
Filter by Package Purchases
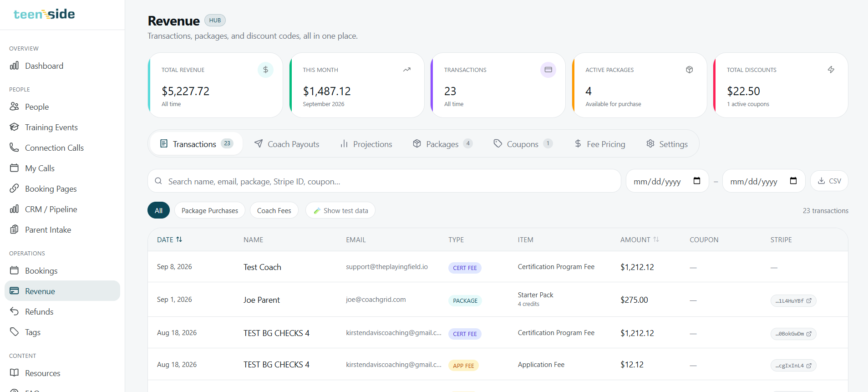click(x=210, y=210)
